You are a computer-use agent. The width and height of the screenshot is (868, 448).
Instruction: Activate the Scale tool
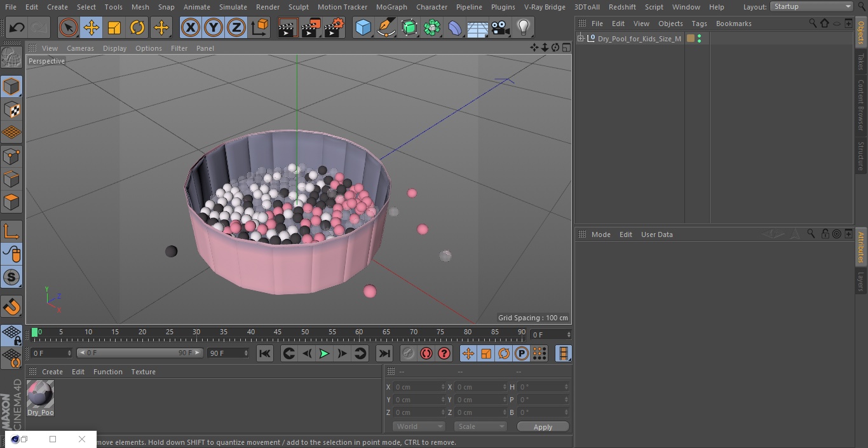114,27
